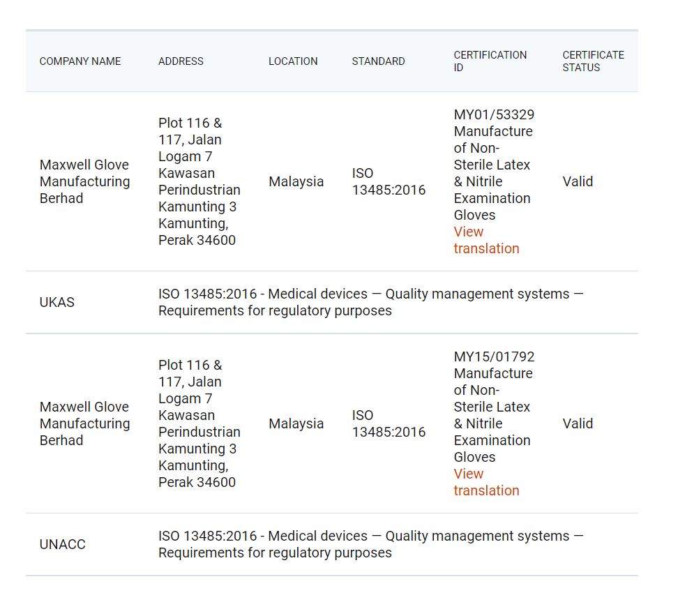Viewport: 678px width, 616px height.
Task: Click the COMPANY NAME column header
Action: pos(80,61)
